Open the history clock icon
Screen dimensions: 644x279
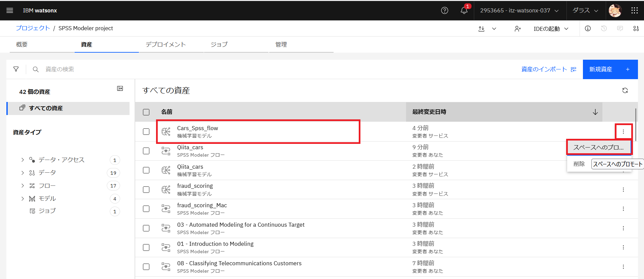point(604,29)
